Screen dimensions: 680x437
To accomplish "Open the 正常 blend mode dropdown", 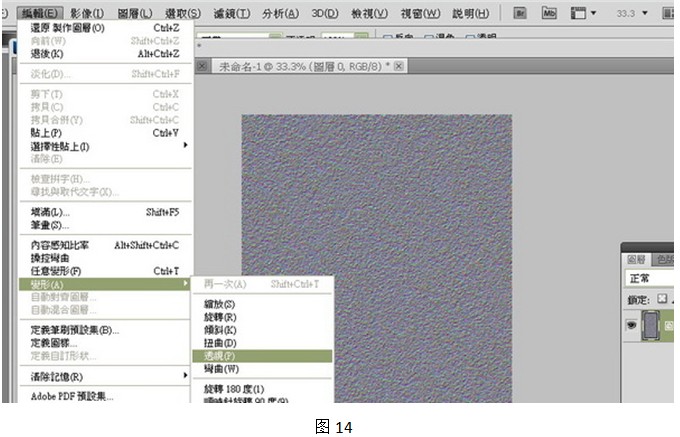I will 650,278.
